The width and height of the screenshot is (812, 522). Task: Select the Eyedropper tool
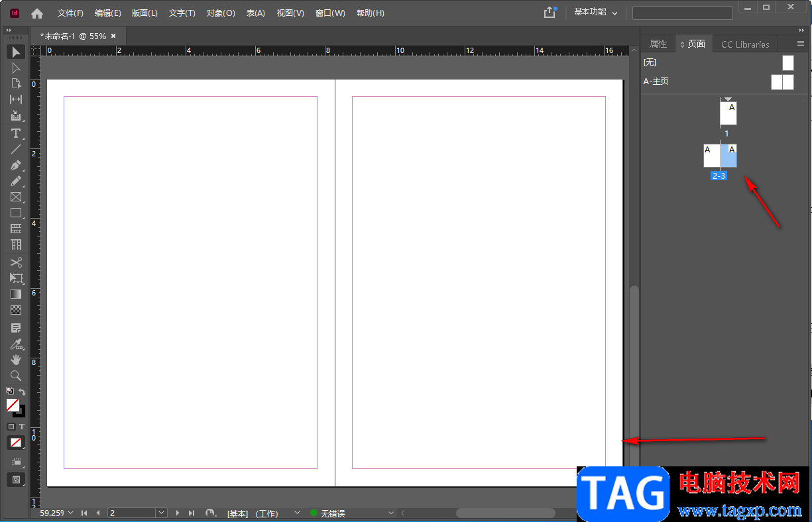pyautogui.click(x=16, y=344)
